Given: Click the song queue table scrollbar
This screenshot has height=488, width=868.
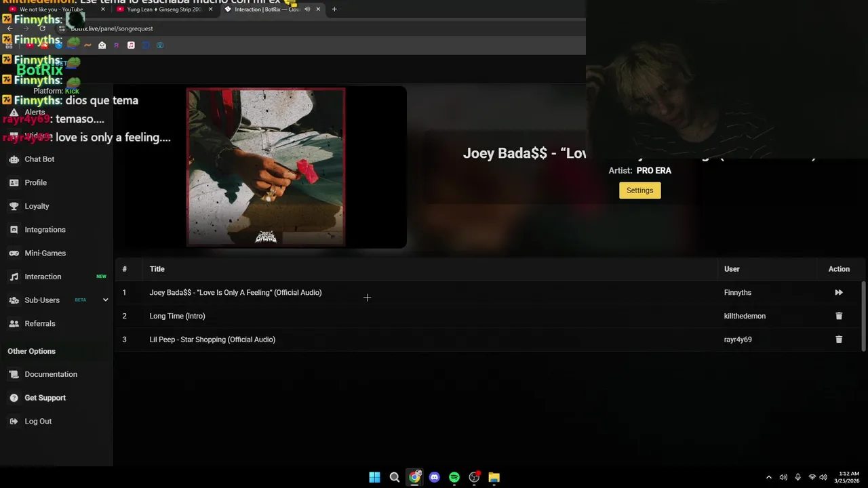Looking at the screenshot, I should (x=863, y=316).
